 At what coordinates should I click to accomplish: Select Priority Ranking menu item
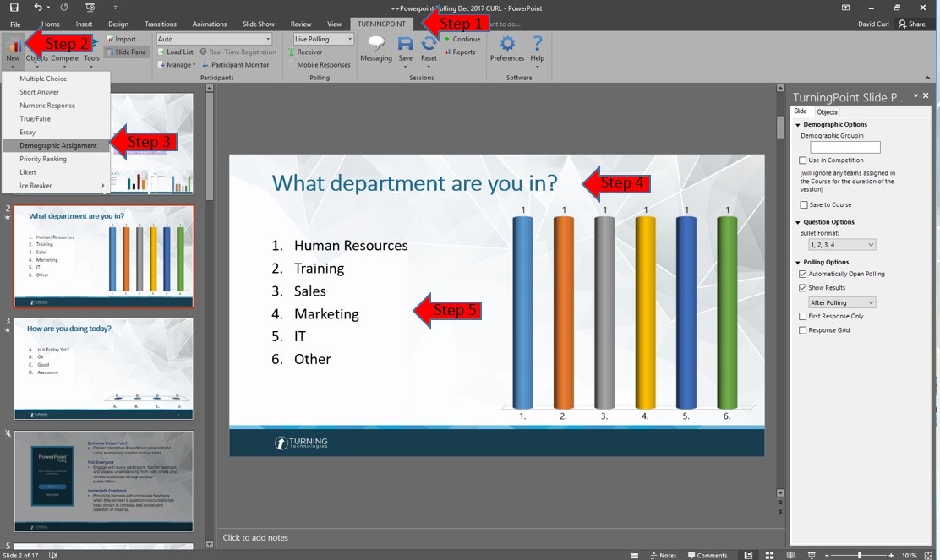(x=57, y=159)
